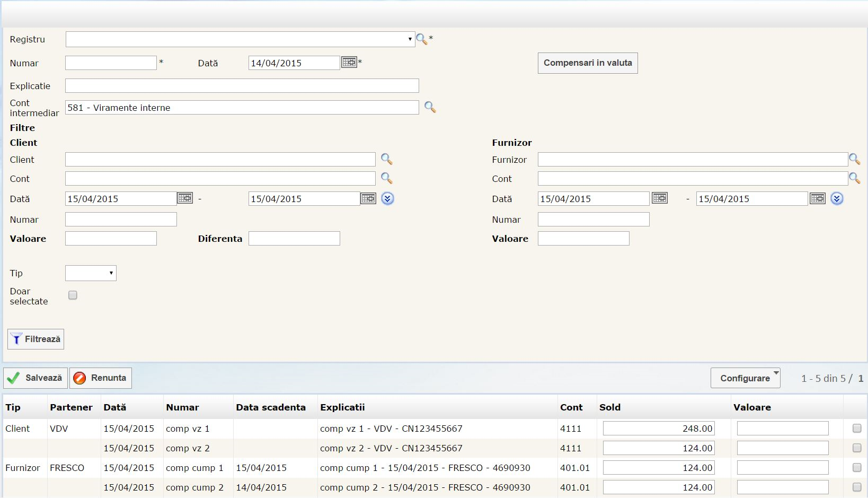The width and height of the screenshot is (868, 498).
Task: Sort by the Partener column header
Action: point(71,407)
